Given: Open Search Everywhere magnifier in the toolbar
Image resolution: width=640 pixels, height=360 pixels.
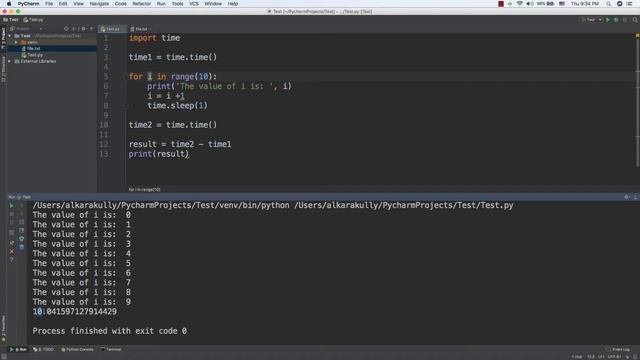Looking at the screenshot, I should [635, 20].
